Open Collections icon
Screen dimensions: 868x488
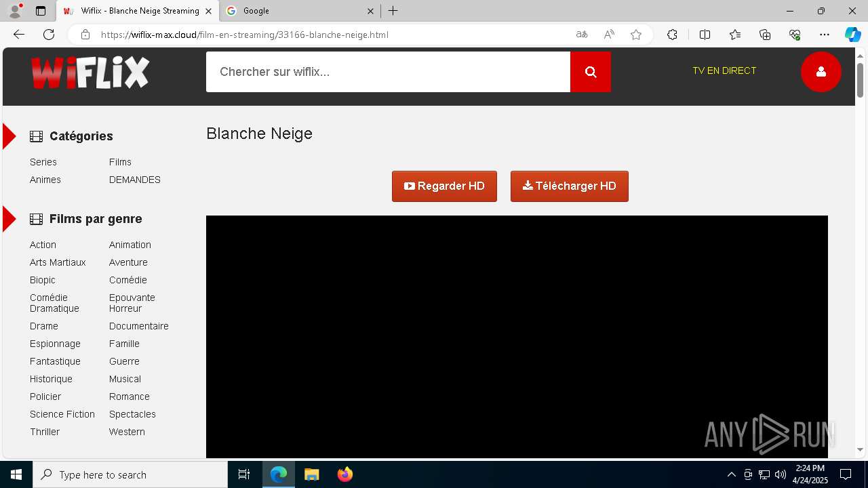[765, 35]
